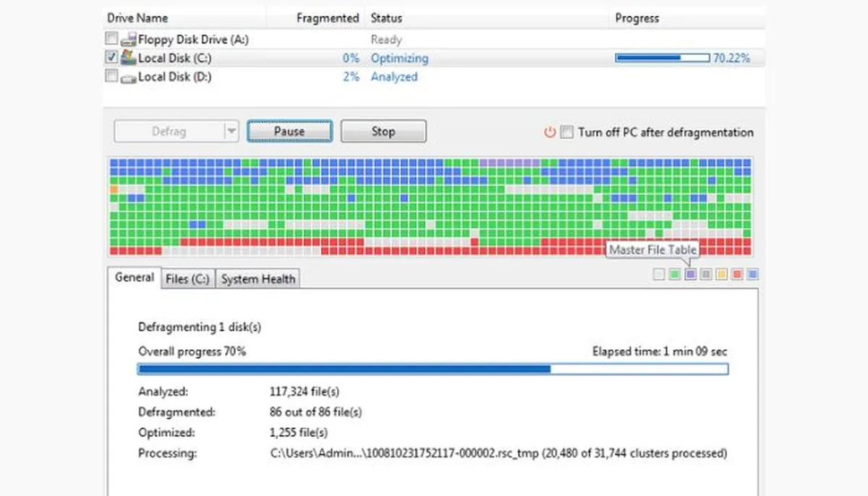Check the Floppy Disk Drive (A:) checkbox
This screenshot has width=868, height=496.
coord(111,39)
